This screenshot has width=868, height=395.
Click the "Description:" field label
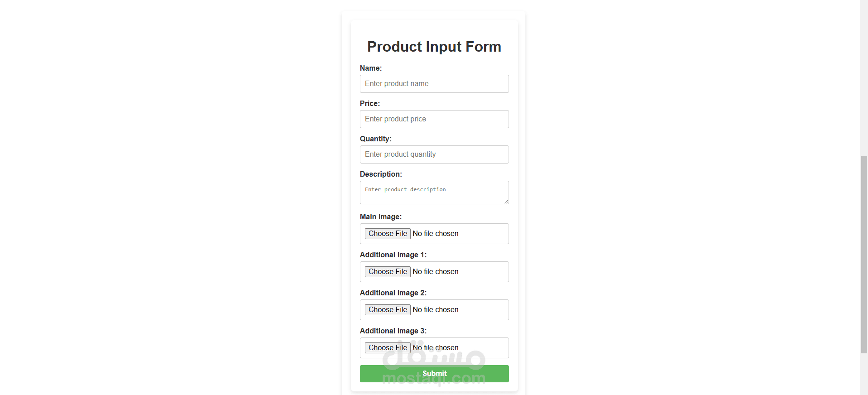tap(381, 174)
